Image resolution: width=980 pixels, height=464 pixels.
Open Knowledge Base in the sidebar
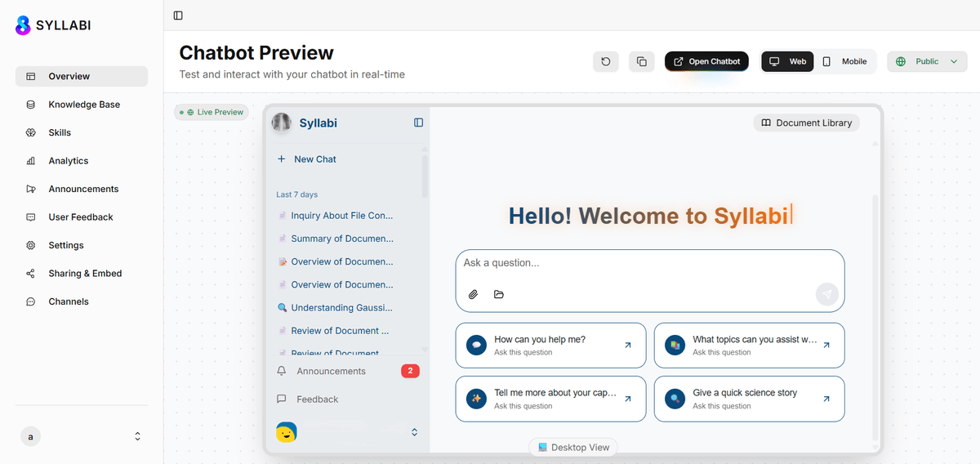[x=83, y=105]
